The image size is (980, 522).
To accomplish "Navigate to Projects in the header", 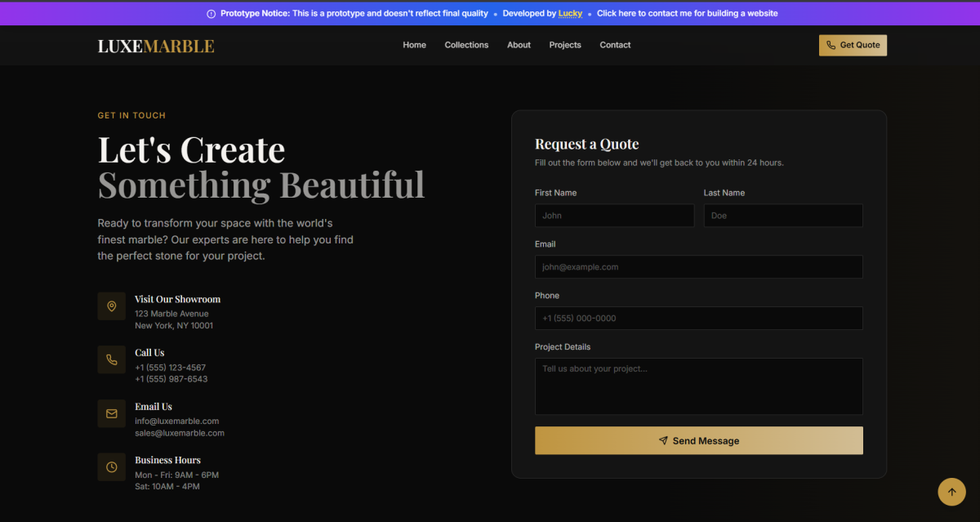I will pyautogui.click(x=565, y=45).
